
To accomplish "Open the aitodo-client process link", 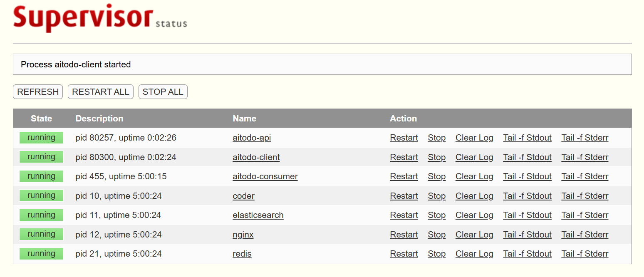I will [x=256, y=157].
